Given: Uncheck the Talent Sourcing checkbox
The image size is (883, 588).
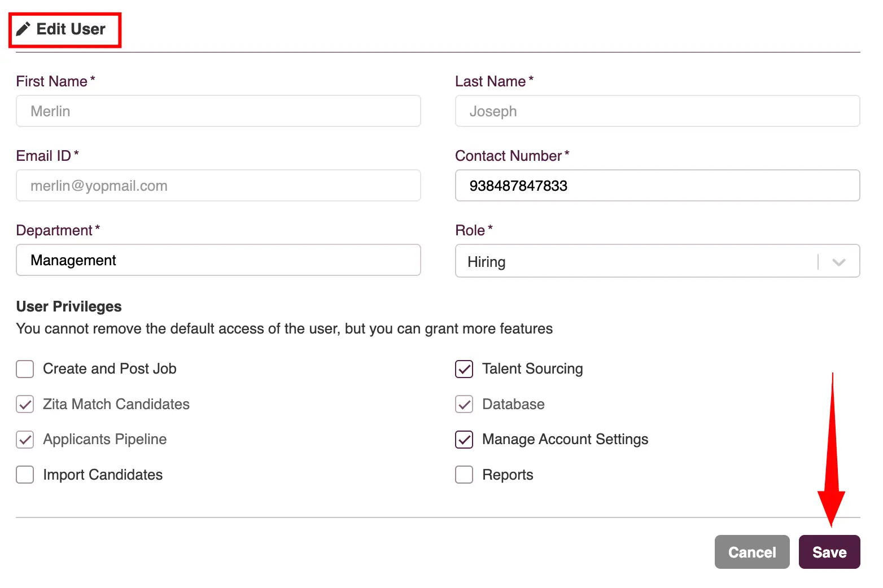Looking at the screenshot, I should (464, 369).
